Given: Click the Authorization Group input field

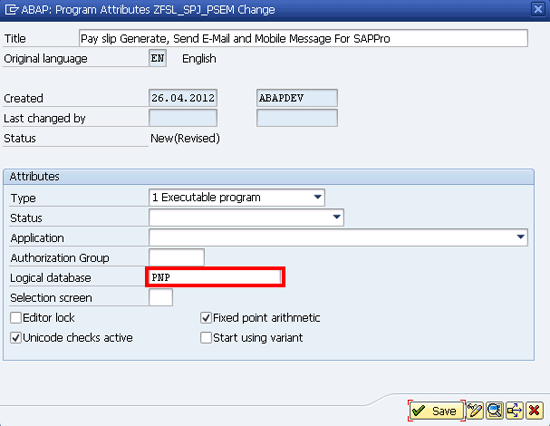Looking at the screenshot, I should (x=176, y=258).
